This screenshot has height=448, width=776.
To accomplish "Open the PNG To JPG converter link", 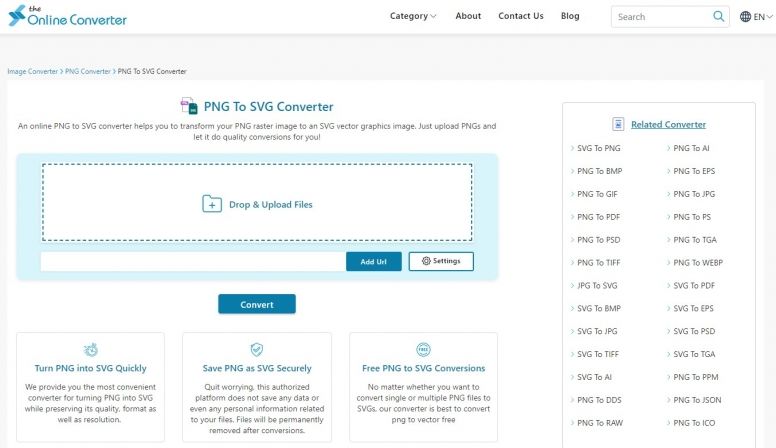I will tap(694, 194).
